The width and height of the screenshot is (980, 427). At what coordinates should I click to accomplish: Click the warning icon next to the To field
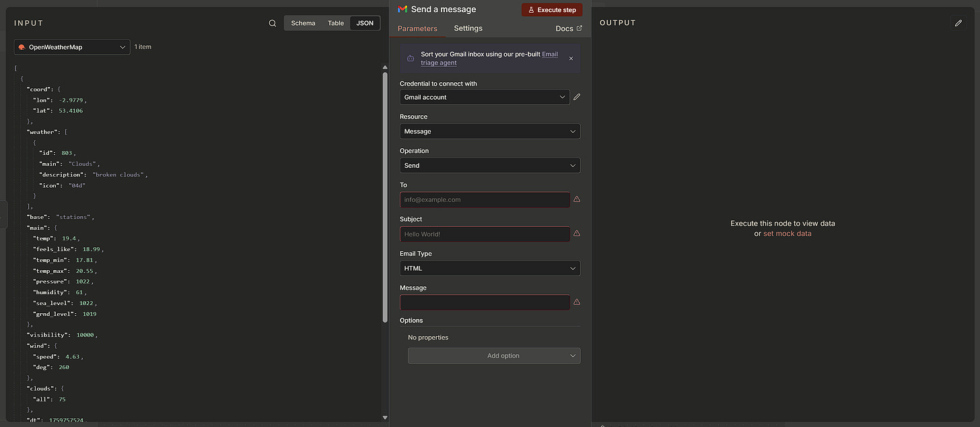(x=577, y=199)
